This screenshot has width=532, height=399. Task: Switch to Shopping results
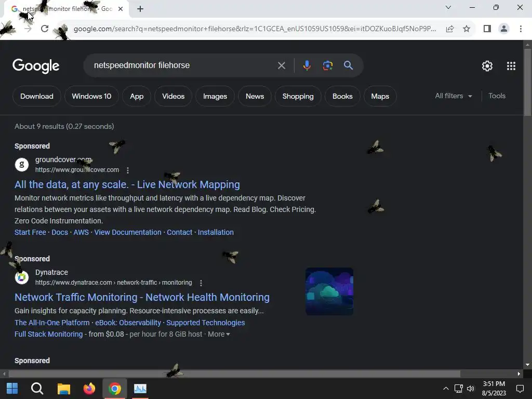[x=298, y=96]
